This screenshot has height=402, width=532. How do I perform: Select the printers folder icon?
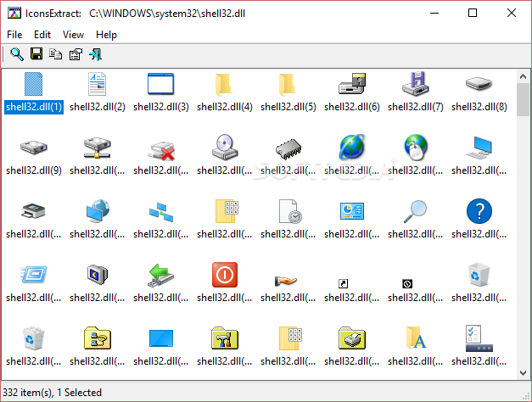point(352,338)
